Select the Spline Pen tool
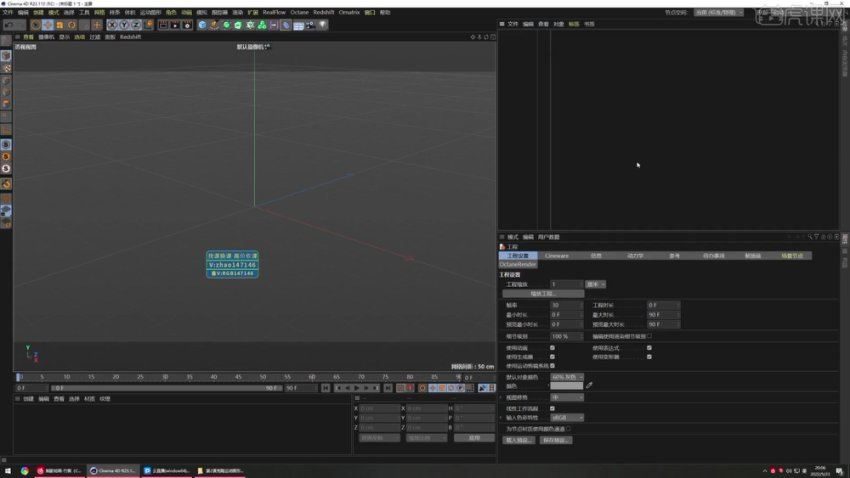The width and height of the screenshot is (850, 478). [x=214, y=25]
